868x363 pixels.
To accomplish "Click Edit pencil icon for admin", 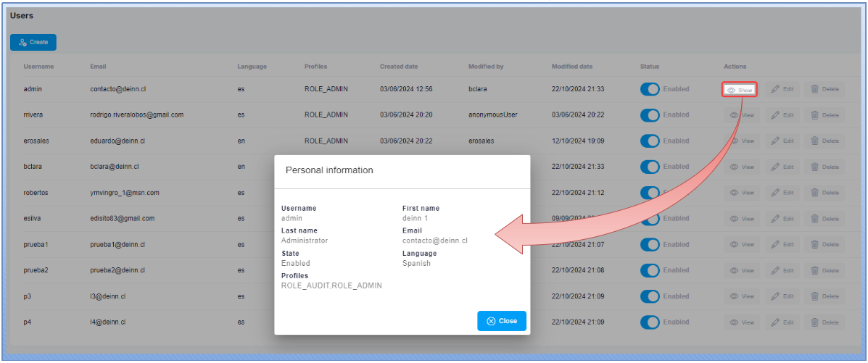I will (782, 90).
